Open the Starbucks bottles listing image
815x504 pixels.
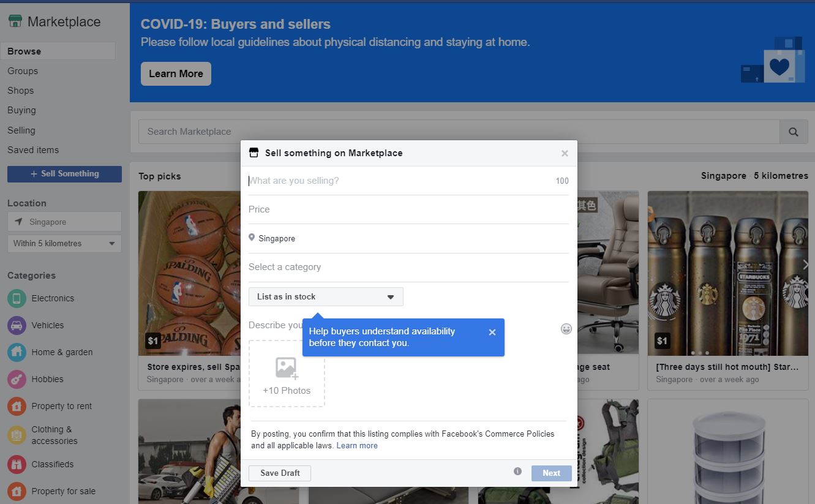point(728,273)
